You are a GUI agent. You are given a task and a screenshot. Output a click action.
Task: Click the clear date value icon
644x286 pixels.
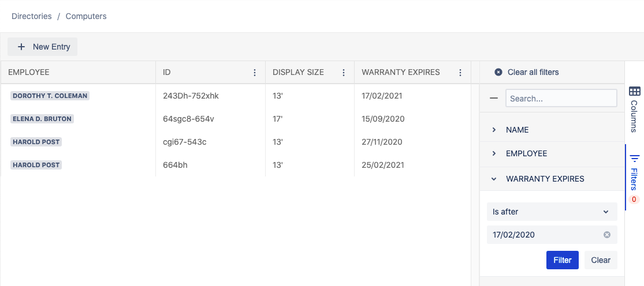[x=607, y=235]
